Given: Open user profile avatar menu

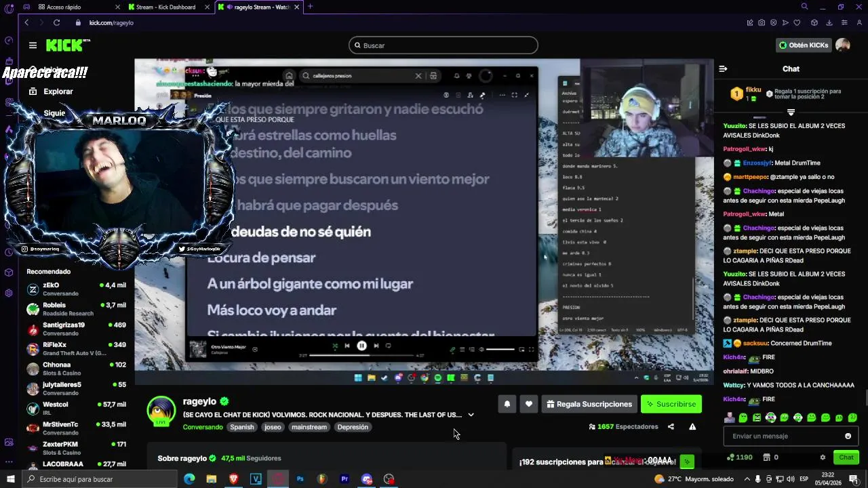Looking at the screenshot, I should click(843, 45).
